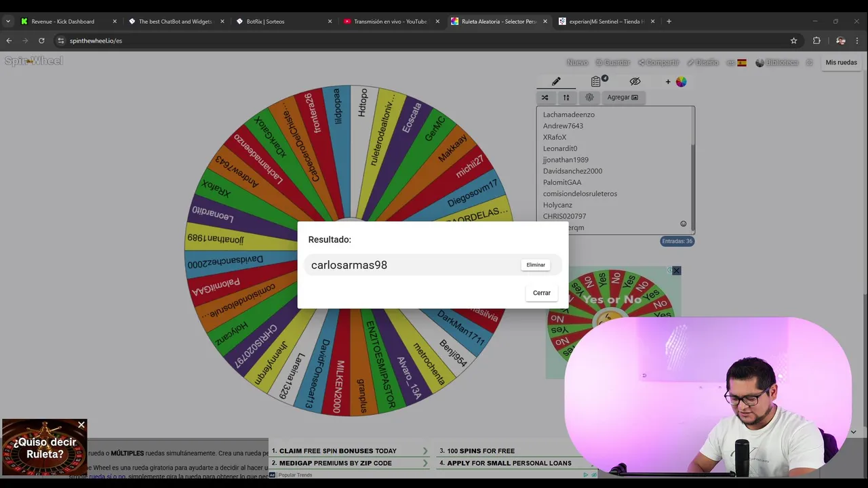Select entry XRafoX in the list
The height and width of the screenshot is (488, 868).
click(x=554, y=137)
